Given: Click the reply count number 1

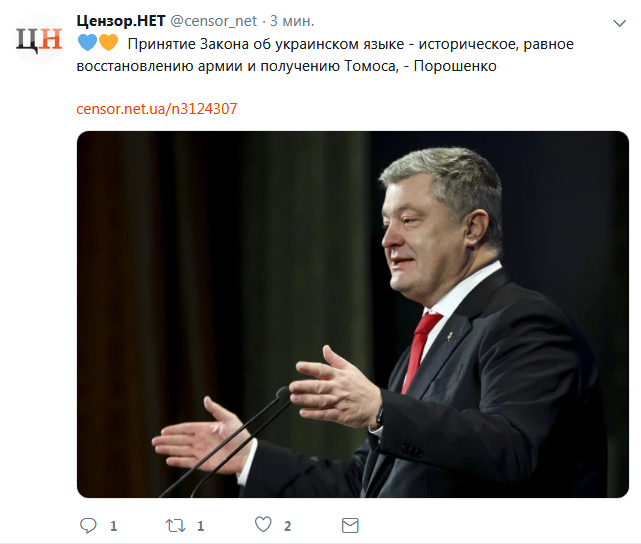Looking at the screenshot, I should (114, 526).
